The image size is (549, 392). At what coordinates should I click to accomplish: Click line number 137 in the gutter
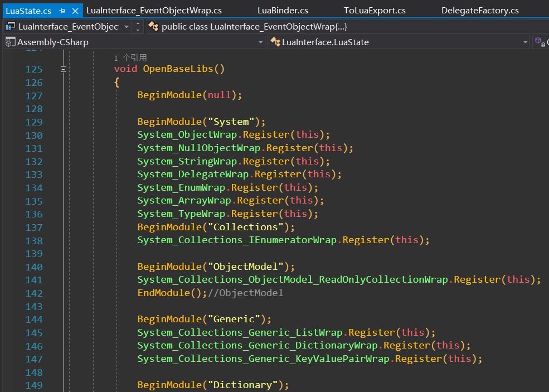pyautogui.click(x=34, y=228)
